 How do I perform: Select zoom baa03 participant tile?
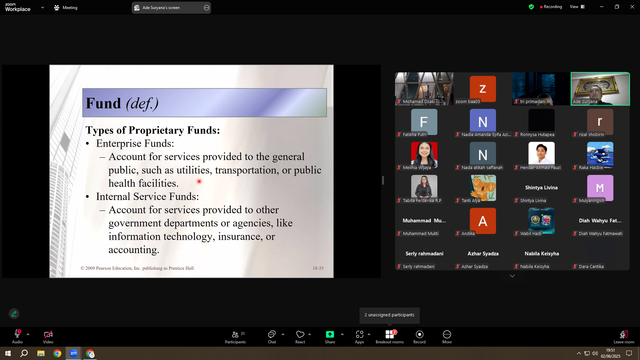coord(483,89)
